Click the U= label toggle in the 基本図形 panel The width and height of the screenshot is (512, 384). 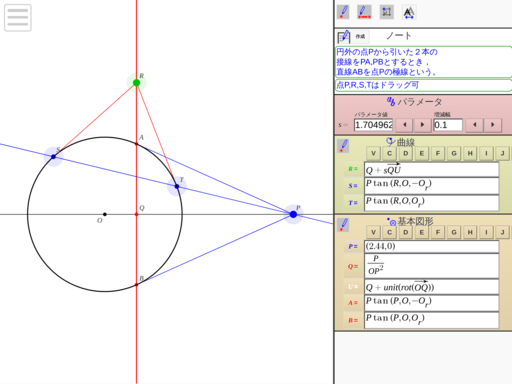pyautogui.click(x=353, y=287)
